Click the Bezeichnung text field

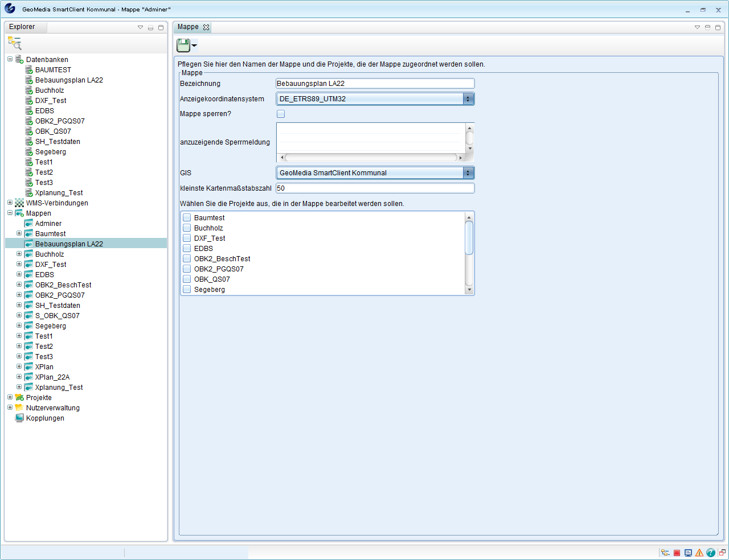pyautogui.click(x=375, y=84)
